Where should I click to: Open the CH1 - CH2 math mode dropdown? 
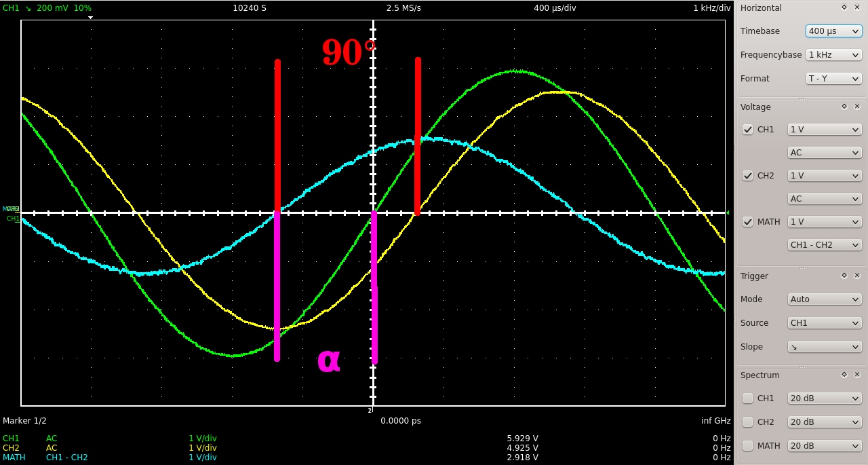pyautogui.click(x=824, y=245)
